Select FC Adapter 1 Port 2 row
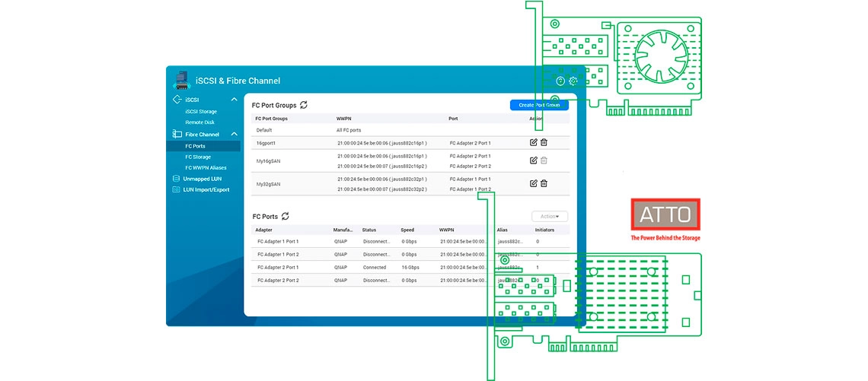 point(410,254)
